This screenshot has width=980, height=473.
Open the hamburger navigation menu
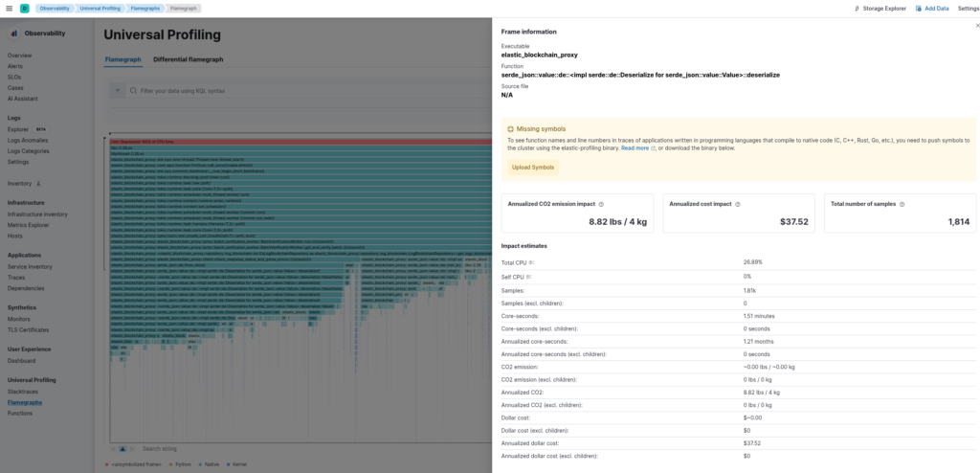click(9, 9)
